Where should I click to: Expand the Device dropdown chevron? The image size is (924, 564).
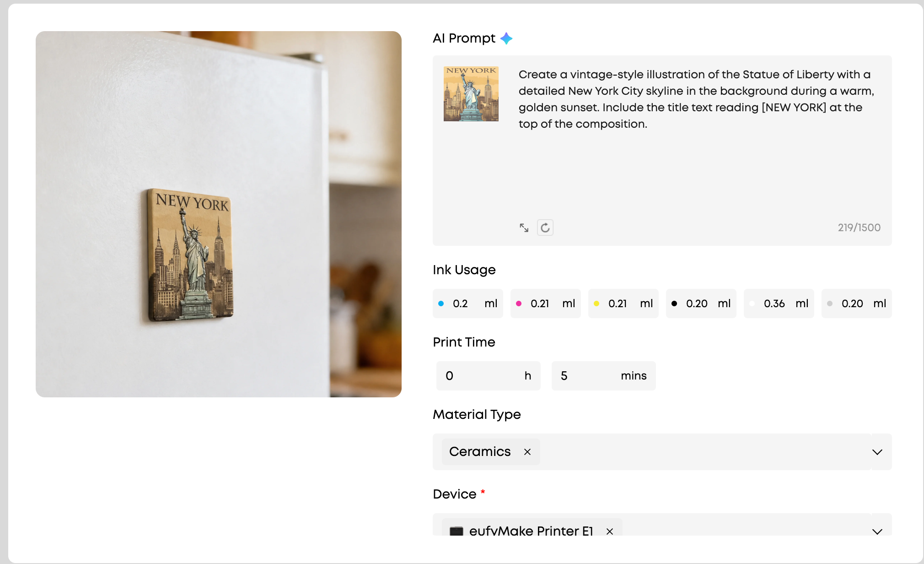877,531
